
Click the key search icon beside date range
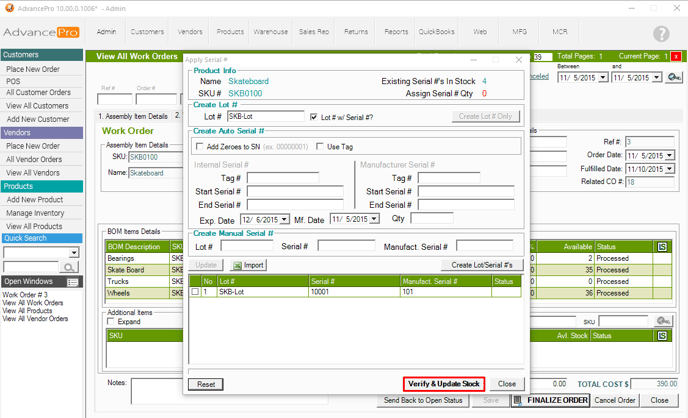674,77
